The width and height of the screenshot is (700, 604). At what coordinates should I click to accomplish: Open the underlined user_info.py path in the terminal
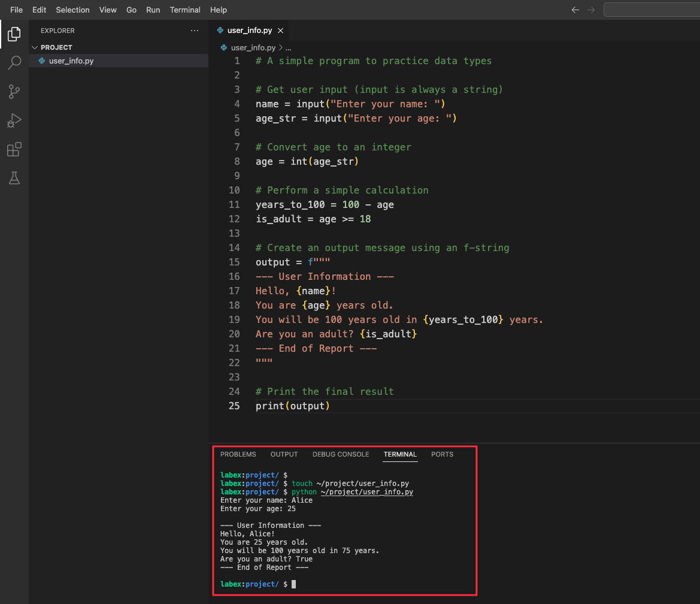tap(367, 491)
